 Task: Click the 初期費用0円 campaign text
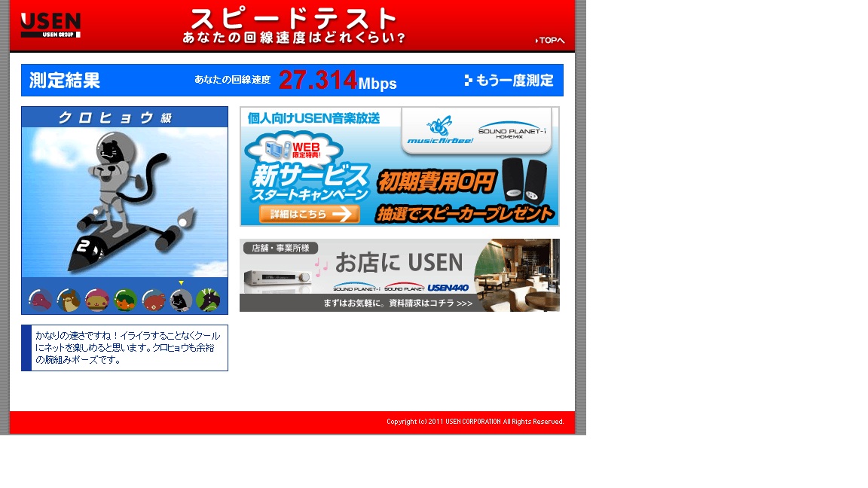coord(436,182)
